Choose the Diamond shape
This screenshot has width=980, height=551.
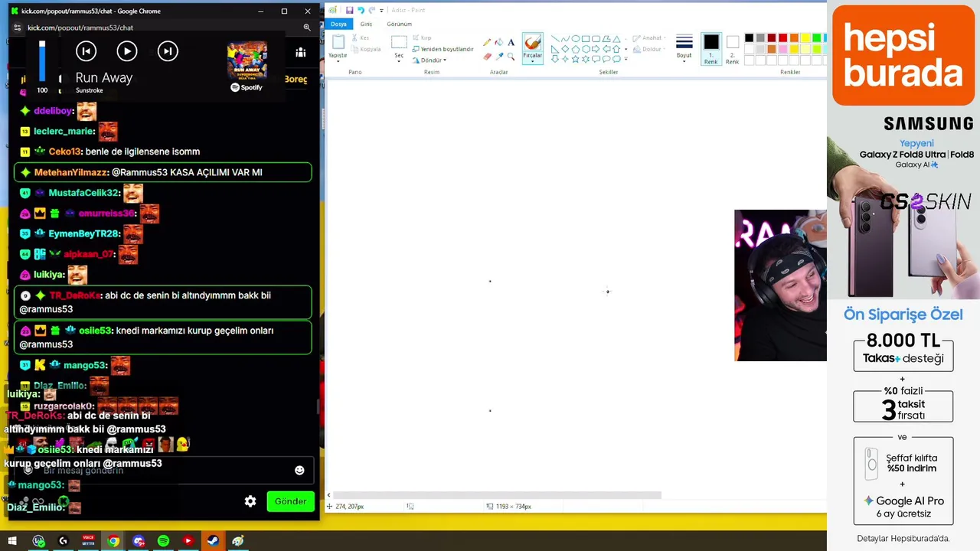pyautogui.click(x=565, y=49)
